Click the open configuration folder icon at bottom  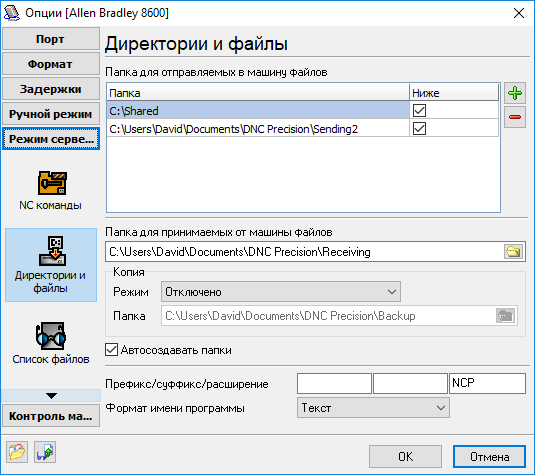pos(17,452)
